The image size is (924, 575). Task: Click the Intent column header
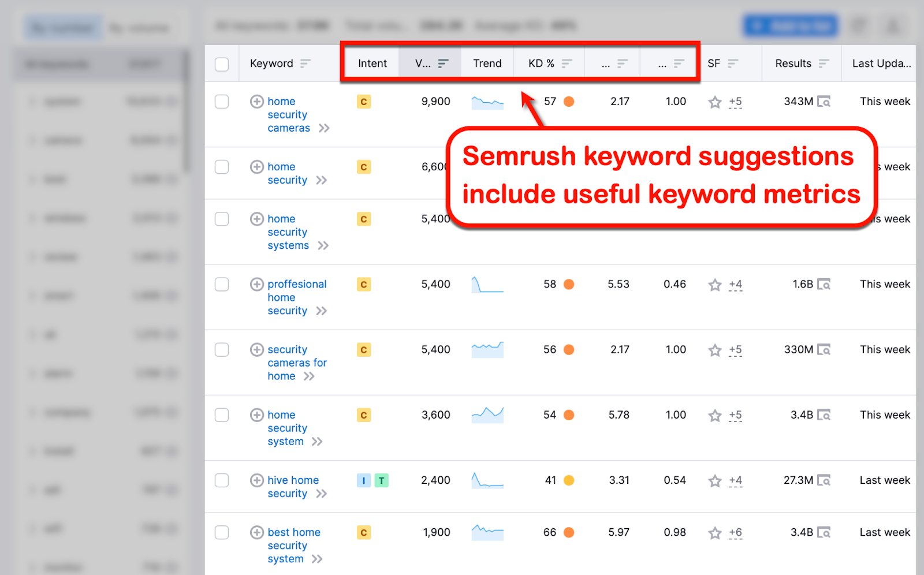(x=372, y=64)
